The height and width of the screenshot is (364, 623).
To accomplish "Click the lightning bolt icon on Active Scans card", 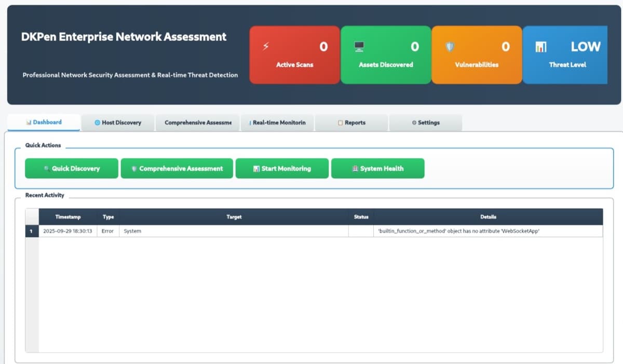I will [x=266, y=46].
